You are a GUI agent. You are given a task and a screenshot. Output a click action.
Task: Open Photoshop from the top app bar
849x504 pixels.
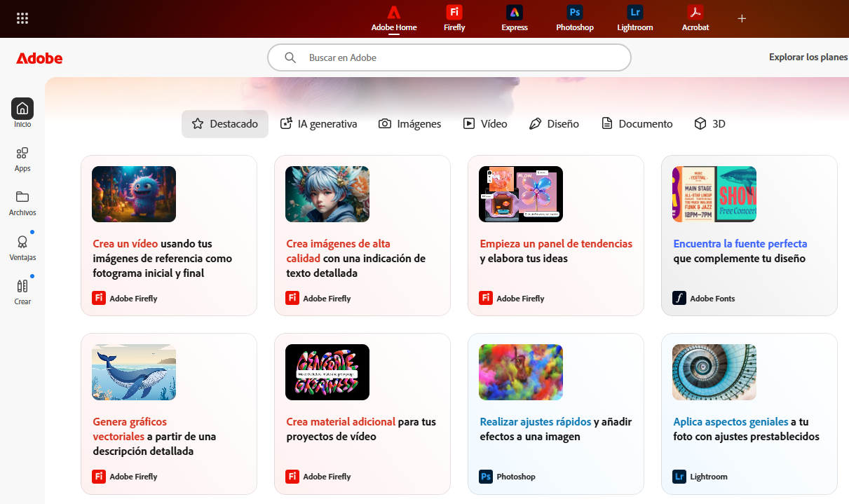pos(574,18)
